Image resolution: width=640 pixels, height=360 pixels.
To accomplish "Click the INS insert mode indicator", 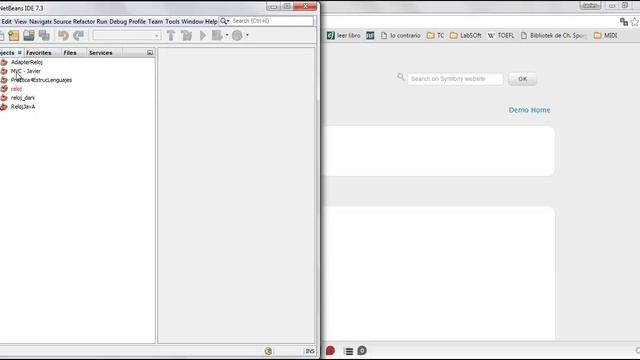I will tap(310, 351).
